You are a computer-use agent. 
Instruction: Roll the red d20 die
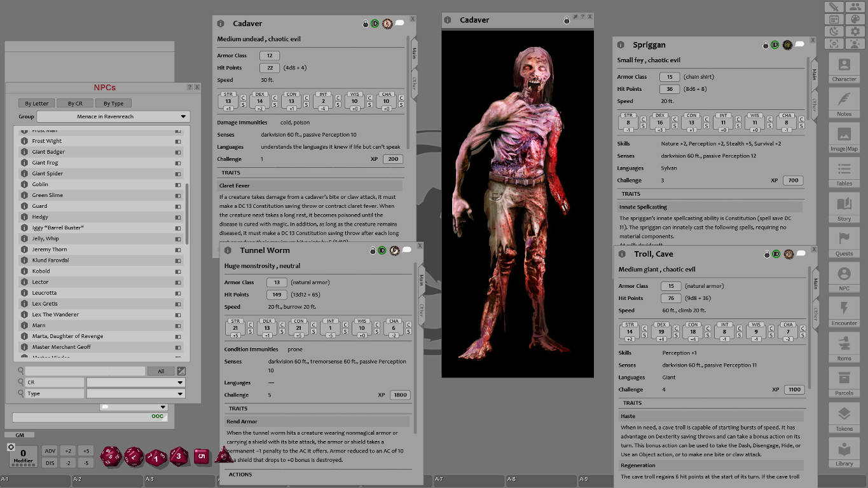[112, 456]
